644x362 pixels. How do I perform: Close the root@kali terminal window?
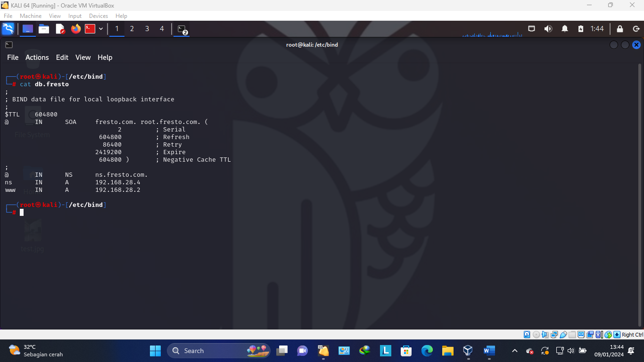click(x=636, y=45)
